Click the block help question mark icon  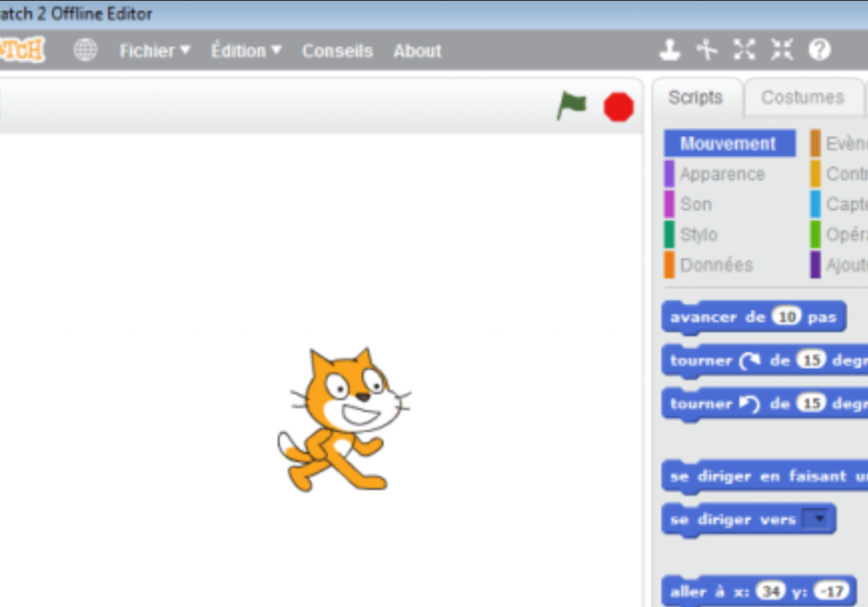(x=819, y=50)
